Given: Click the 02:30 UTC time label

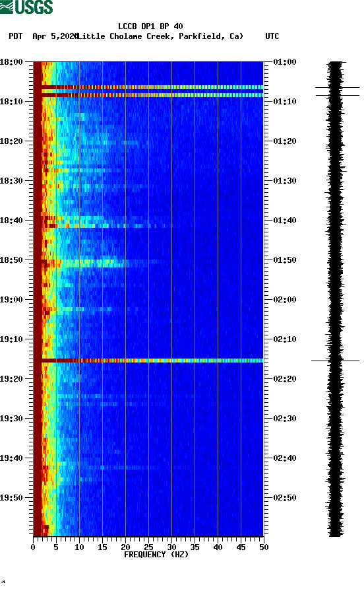Looking at the screenshot, I should pyautogui.click(x=285, y=419).
